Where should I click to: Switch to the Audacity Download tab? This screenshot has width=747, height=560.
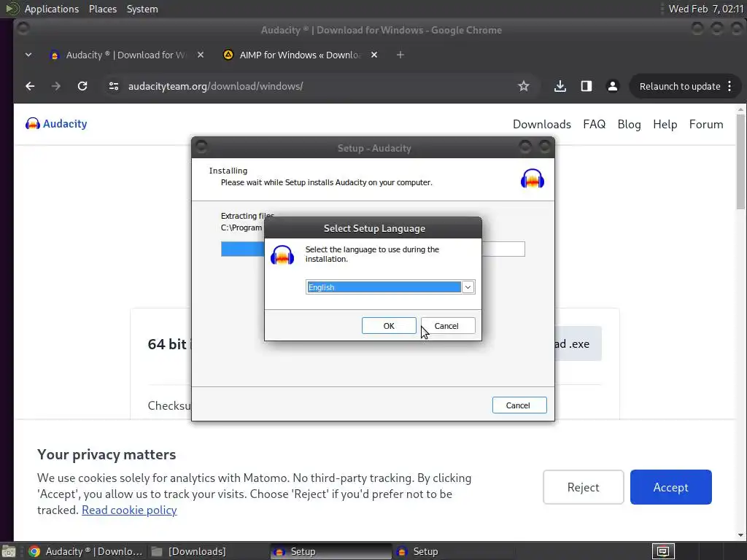click(125, 55)
